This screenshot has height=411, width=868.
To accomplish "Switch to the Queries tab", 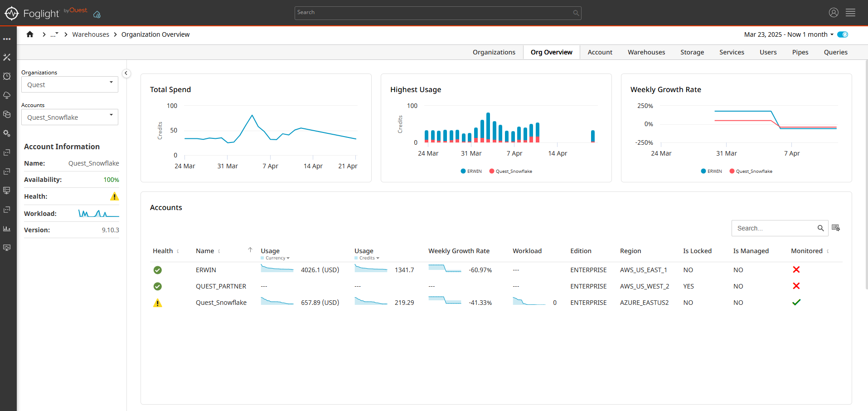I will click(x=836, y=52).
